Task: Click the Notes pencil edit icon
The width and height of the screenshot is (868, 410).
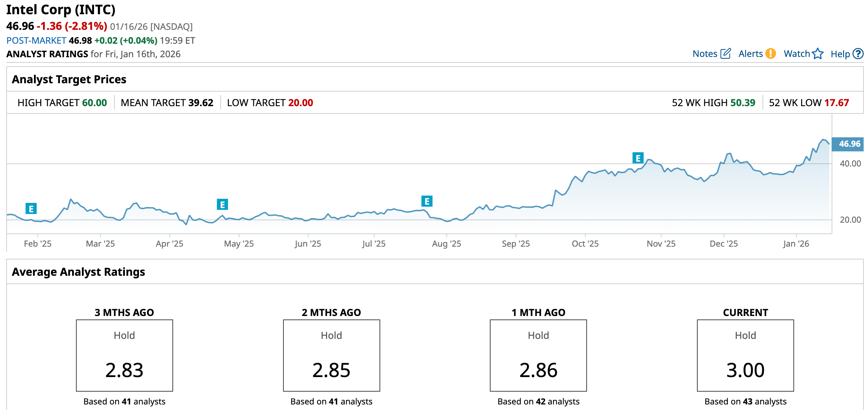Action: point(725,54)
